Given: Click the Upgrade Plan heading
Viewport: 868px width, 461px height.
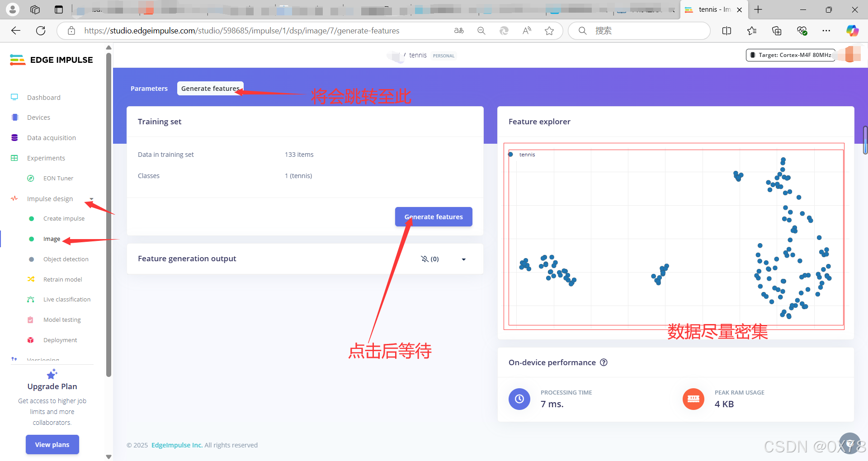Looking at the screenshot, I should [52, 386].
